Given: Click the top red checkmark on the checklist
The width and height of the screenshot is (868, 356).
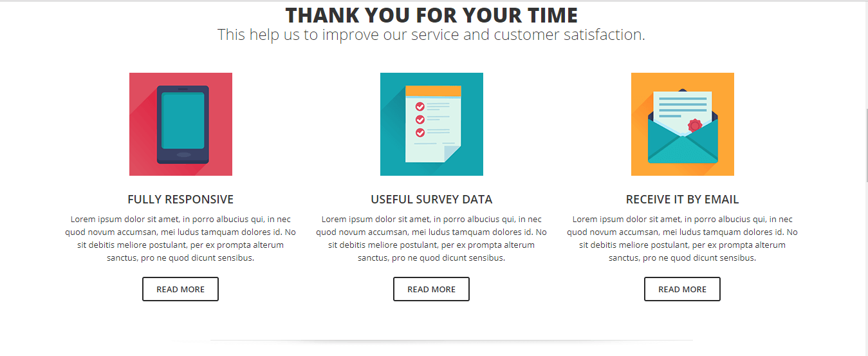Looking at the screenshot, I should point(420,106).
